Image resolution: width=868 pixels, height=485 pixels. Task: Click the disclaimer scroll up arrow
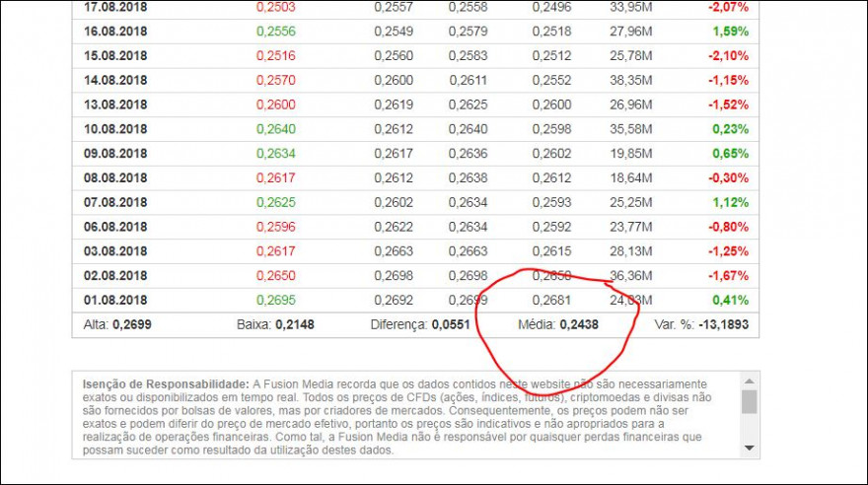coord(749,381)
